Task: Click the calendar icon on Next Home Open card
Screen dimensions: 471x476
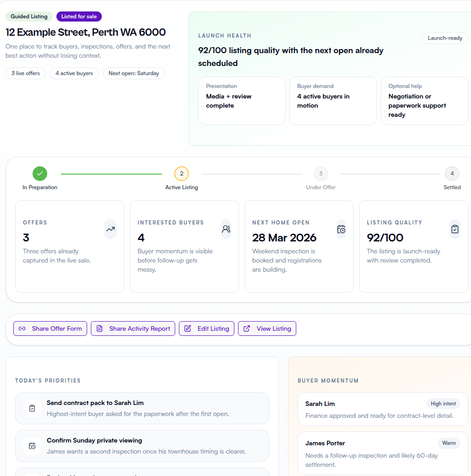Action: click(x=340, y=229)
